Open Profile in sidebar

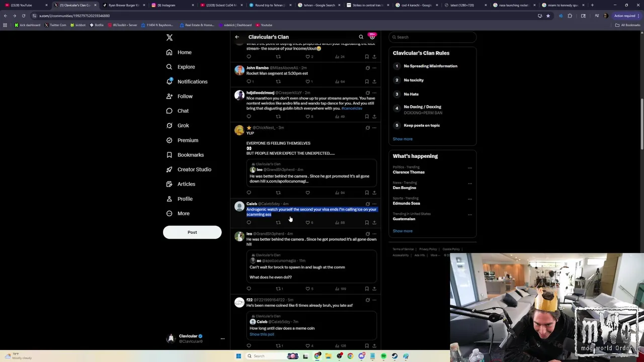tap(179, 199)
